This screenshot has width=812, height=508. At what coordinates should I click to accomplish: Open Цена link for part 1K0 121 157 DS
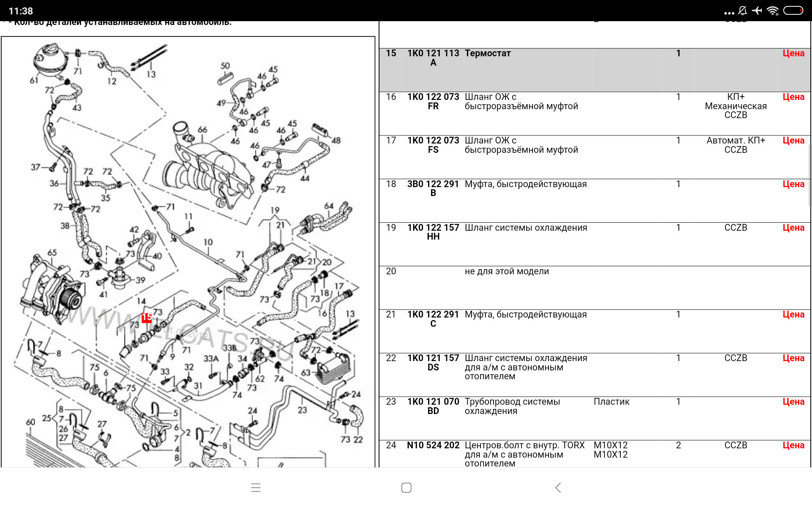pos(793,358)
